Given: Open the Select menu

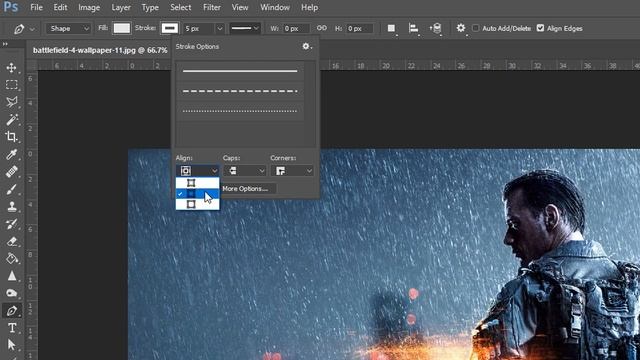Looking at the screenshot, I should point(180,7).
